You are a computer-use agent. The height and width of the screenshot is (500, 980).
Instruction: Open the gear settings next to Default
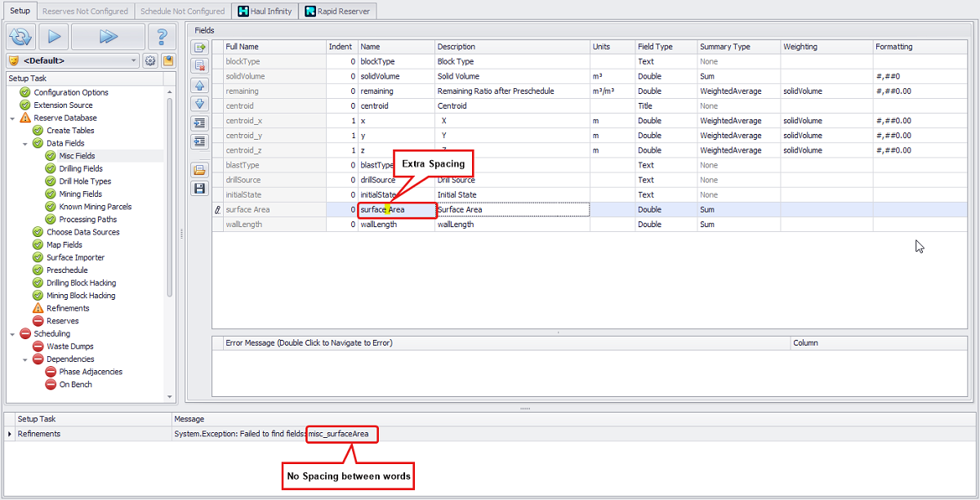pos(150,60)
